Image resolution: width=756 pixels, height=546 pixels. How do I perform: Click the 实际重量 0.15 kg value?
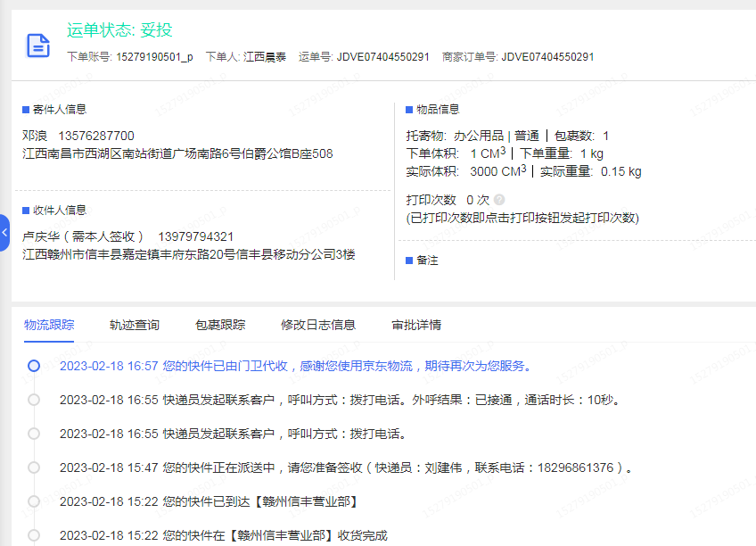[x=621, y=171]
